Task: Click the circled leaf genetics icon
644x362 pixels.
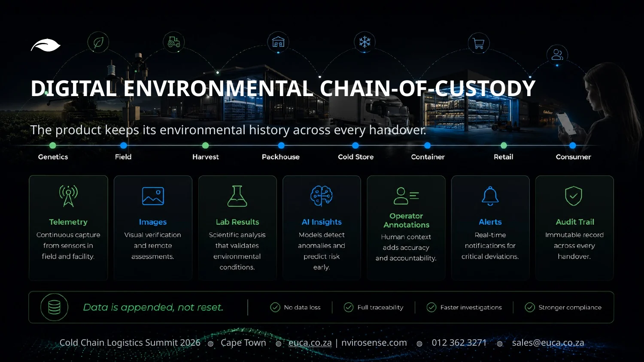Action: point(98,42)
